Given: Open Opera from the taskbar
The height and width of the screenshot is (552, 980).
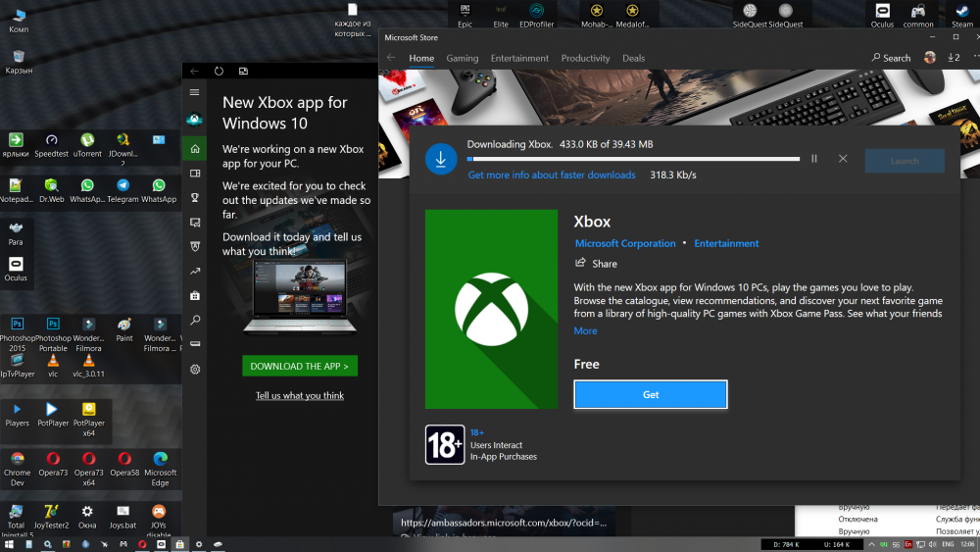Looking at the screenshot, I should click(x=142, y=544).
